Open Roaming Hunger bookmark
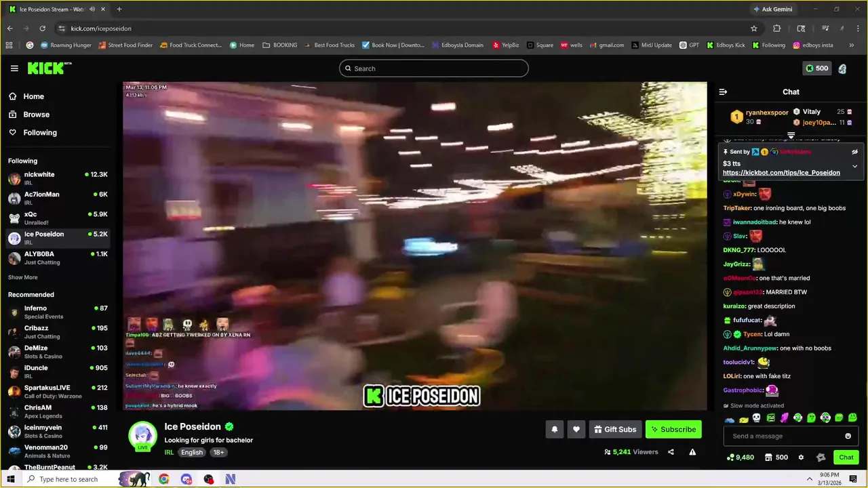 pos(66,45)
